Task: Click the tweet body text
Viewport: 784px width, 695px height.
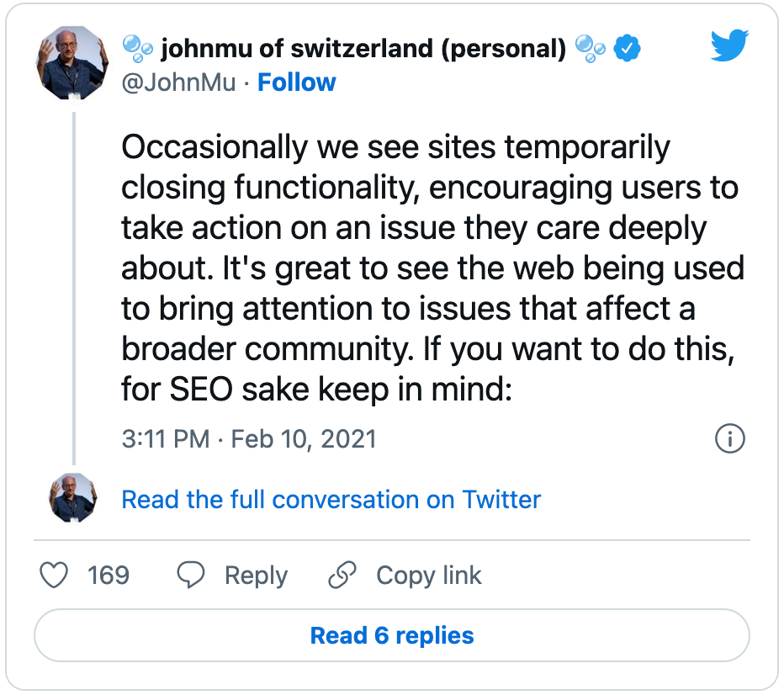Action: point(432,268)
